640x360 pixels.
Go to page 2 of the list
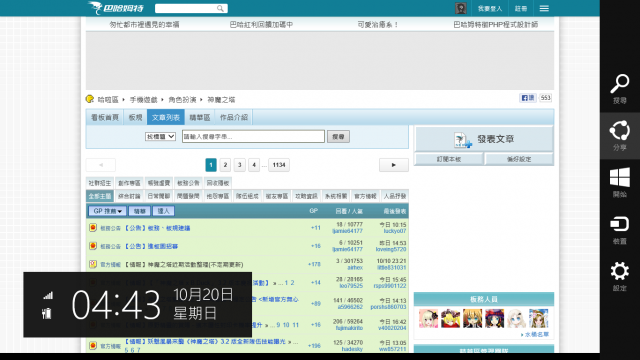point(225,165)
